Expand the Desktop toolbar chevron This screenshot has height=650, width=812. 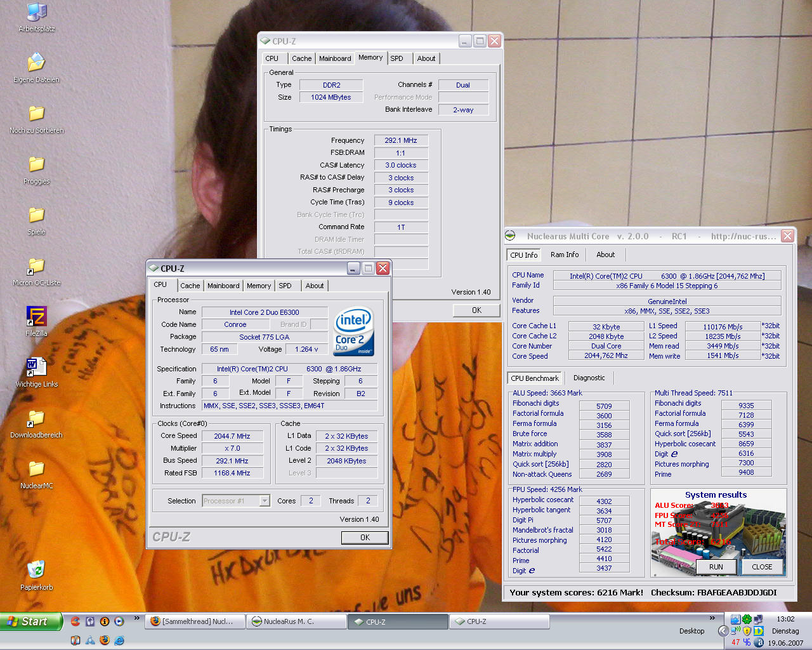tap(712, 618)
